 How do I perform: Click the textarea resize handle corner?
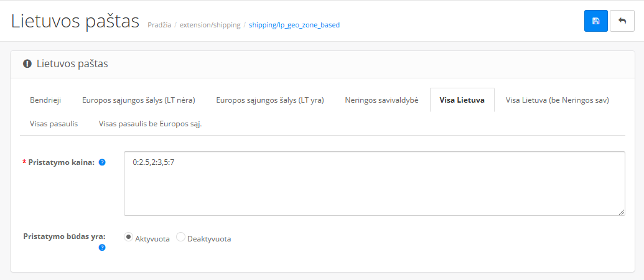(x=622, y=212)
